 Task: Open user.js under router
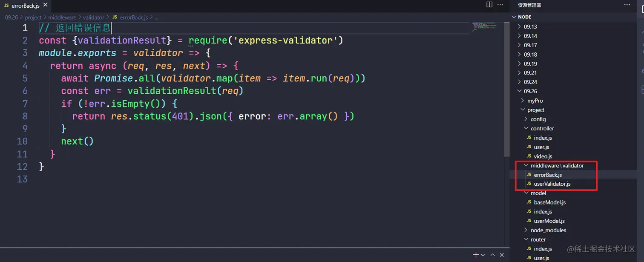(541, 258)
